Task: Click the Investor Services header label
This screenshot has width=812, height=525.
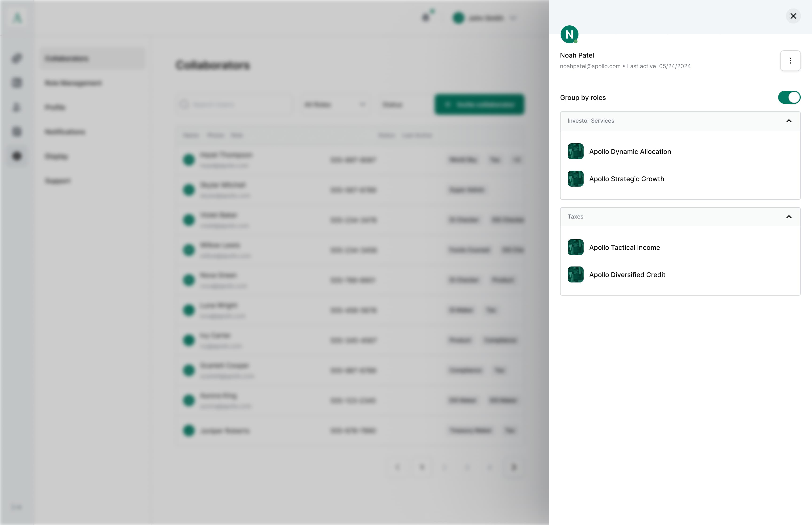Action: click(590, 121)
